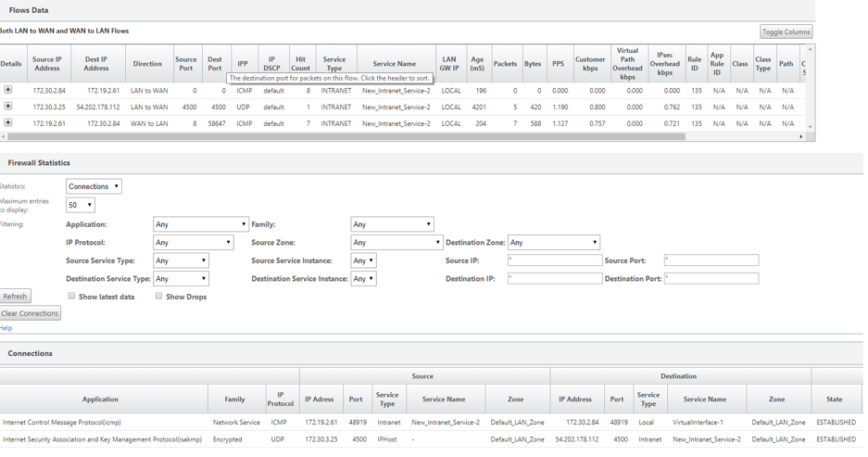Enable the Show Drops checkbox
The image size is (868, 457).
[159, 296]
